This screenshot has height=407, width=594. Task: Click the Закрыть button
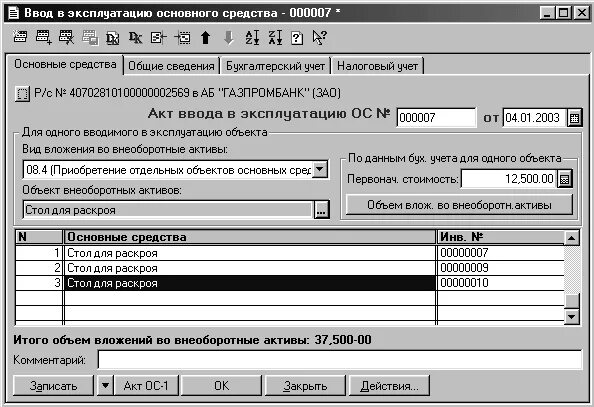coord(305,385)
